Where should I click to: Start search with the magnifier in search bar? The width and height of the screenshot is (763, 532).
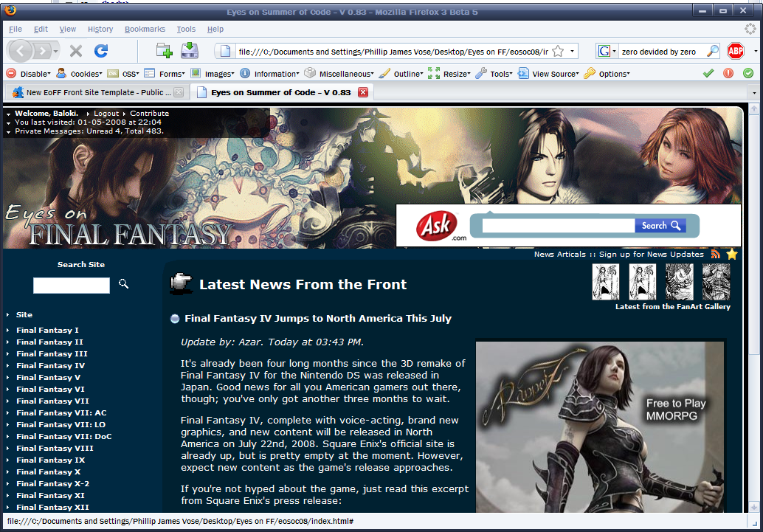712,51
